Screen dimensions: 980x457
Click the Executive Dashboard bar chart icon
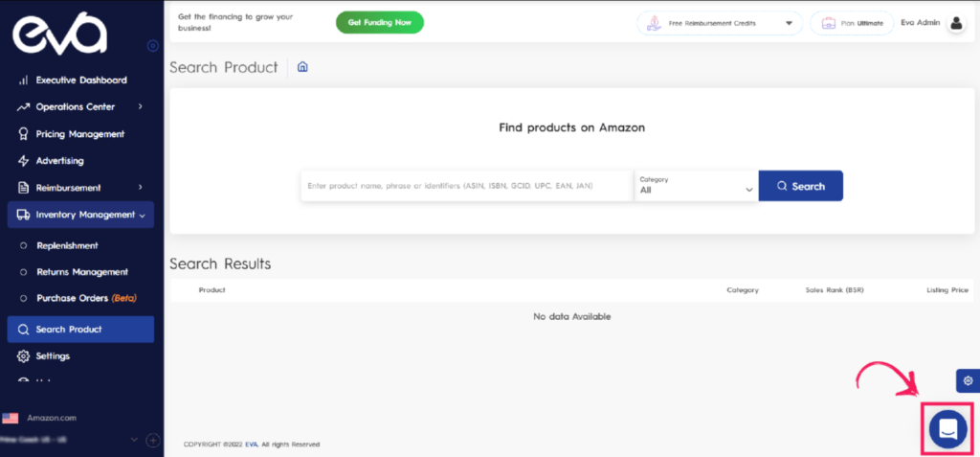click(23, 80)
